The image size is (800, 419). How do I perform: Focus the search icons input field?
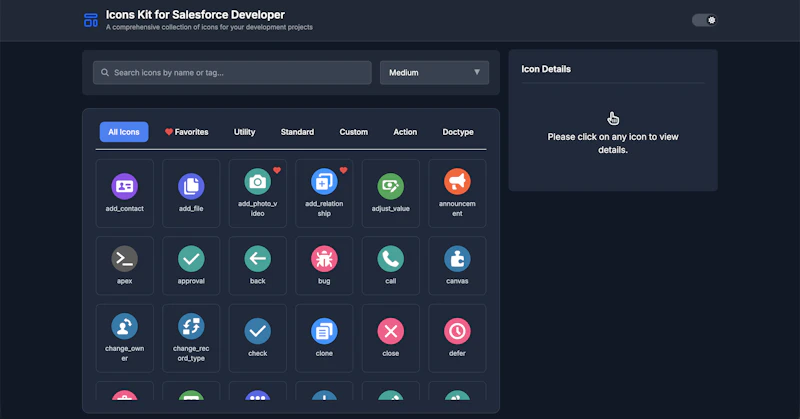coord(232,72)
